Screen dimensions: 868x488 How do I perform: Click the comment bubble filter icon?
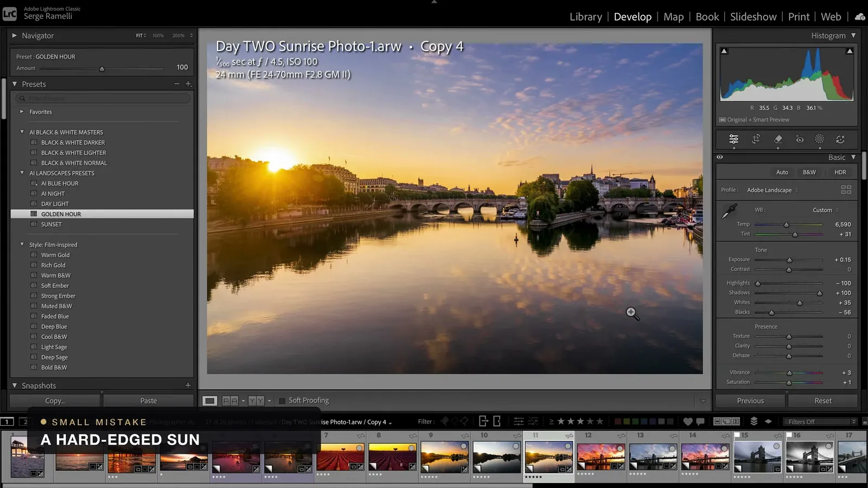click(x=700, y=421)
